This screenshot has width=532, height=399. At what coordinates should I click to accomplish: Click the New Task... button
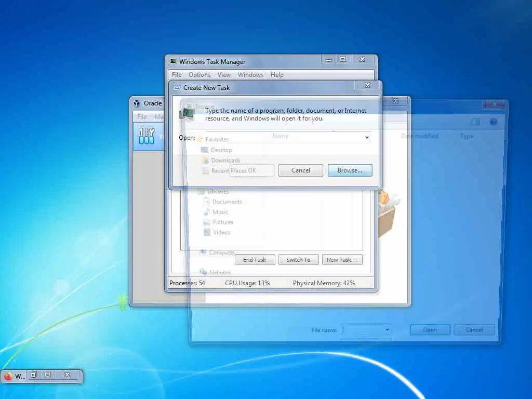pos(342,260)
